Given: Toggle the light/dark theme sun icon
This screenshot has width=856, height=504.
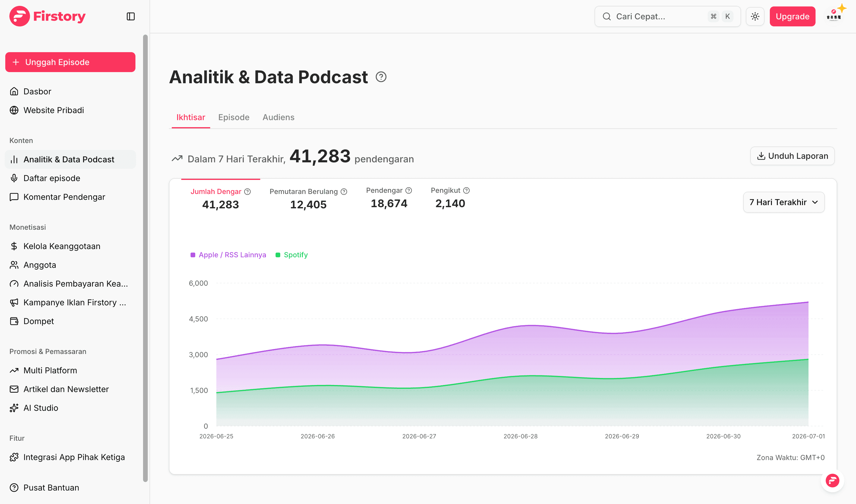Looking at the screenshot, I should click(755, 16).
